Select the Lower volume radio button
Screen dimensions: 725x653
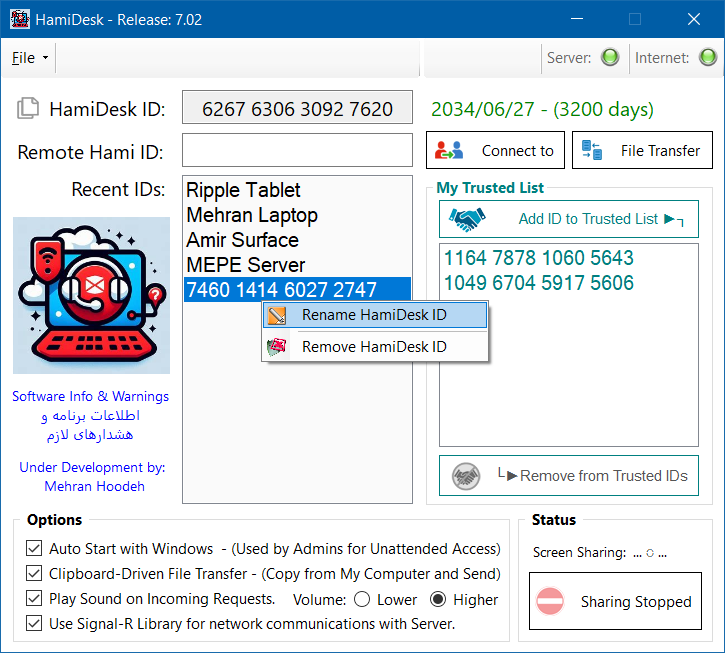360,600
